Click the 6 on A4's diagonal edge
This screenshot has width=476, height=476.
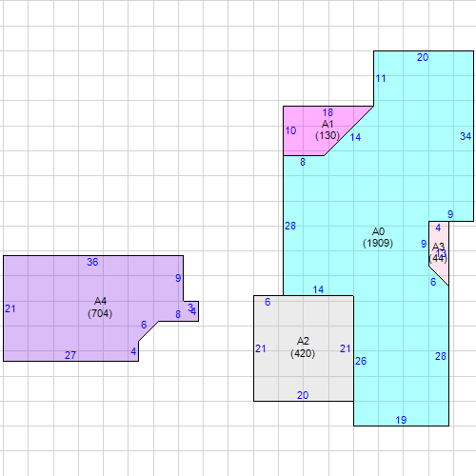coord(144,325)
